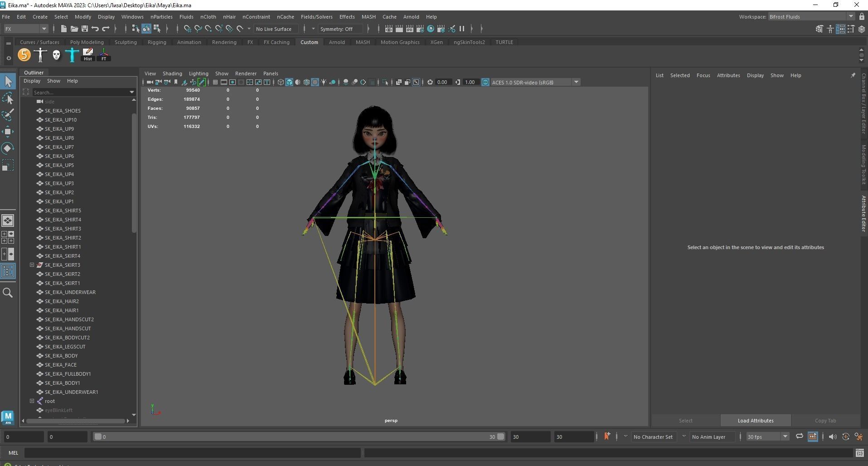The image size is (868, 466).
Task: Open the viewport Shading menu
Action: tap(172, 73)
